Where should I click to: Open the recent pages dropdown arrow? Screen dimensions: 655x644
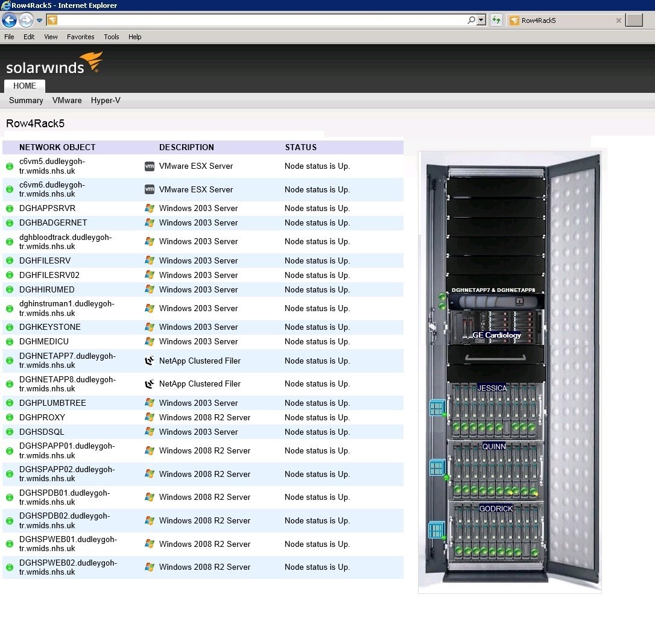tap(39, 20)
